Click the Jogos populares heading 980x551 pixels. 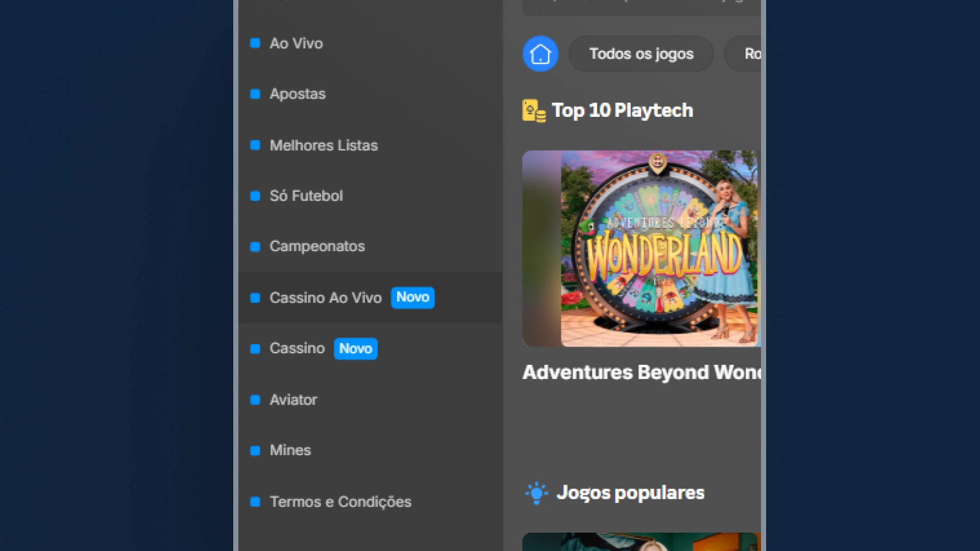[630, 493]
